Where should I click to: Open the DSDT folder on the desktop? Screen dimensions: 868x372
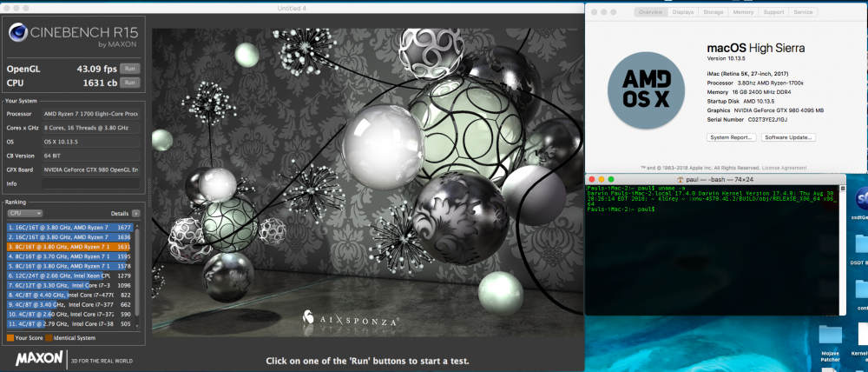click(x=861, y=244)
